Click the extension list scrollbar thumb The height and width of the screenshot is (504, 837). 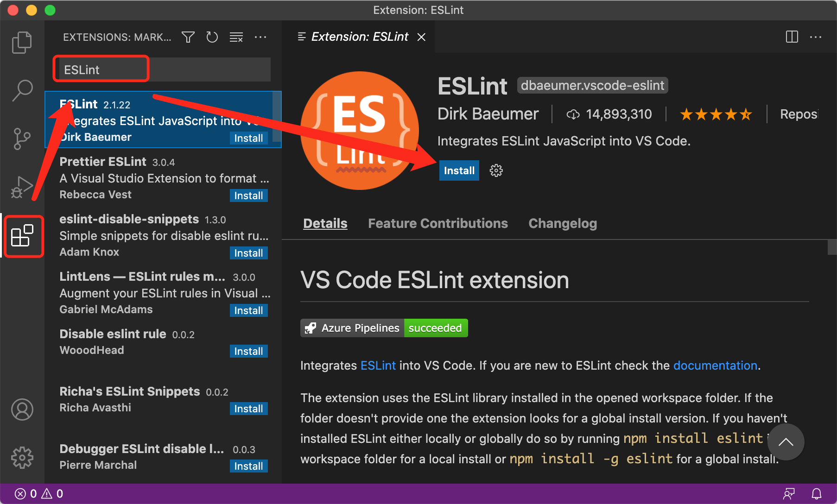[277, 116]
